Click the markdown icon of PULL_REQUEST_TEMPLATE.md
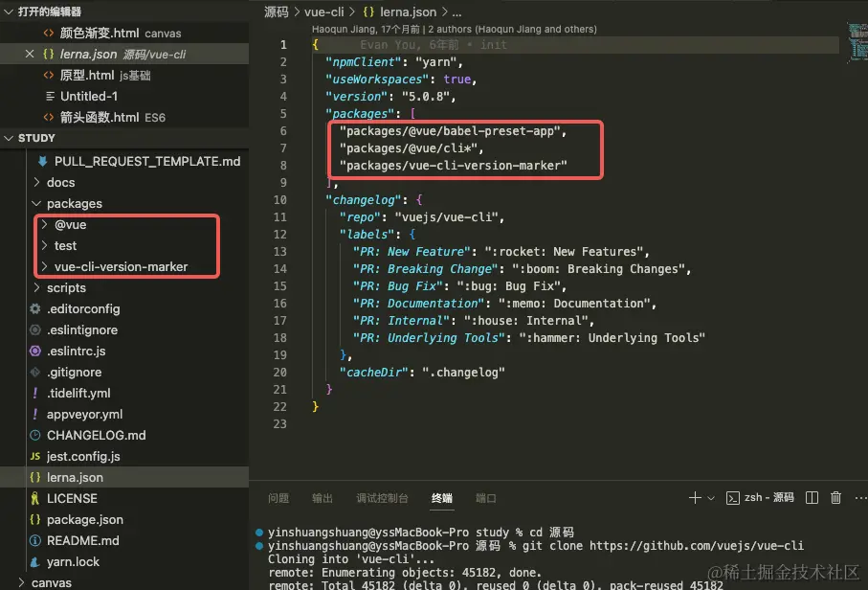This screenshot has height=590, width=868. click(43, 161)
